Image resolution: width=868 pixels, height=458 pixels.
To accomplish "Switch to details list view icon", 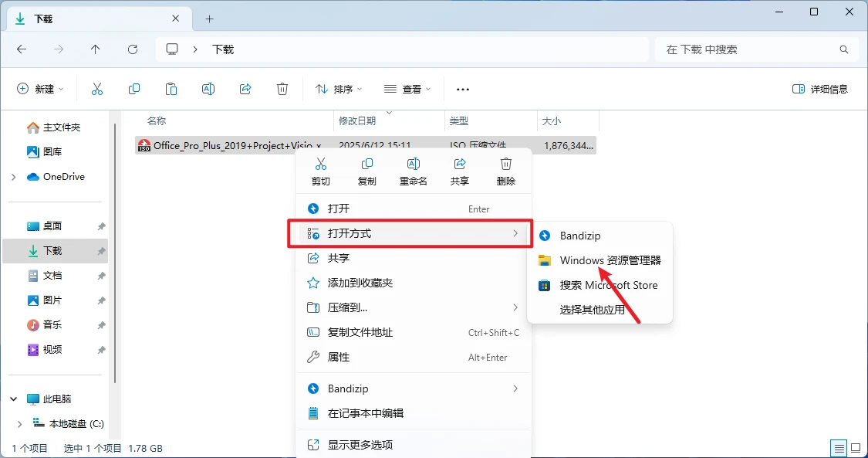I will [x=839, y=448].
